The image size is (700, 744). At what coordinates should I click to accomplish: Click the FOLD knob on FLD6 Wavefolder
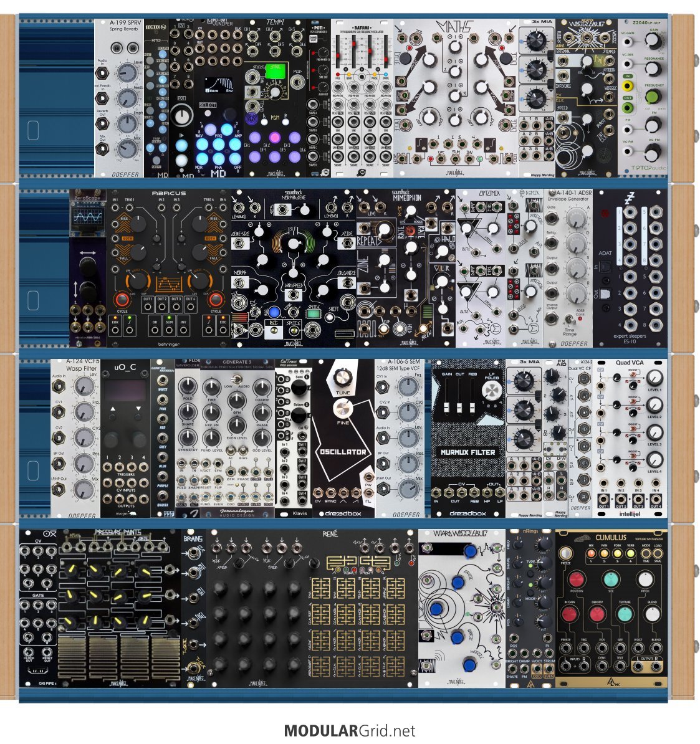coord(188,387)
